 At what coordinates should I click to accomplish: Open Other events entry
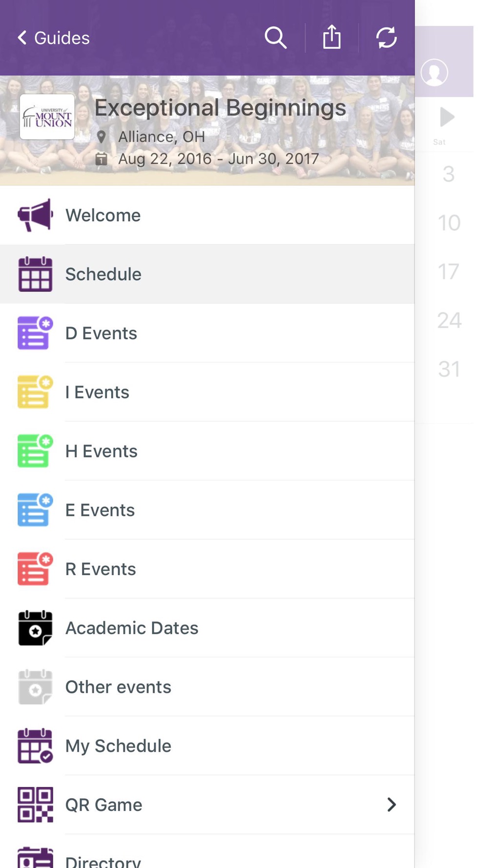(x=207, y=687)
